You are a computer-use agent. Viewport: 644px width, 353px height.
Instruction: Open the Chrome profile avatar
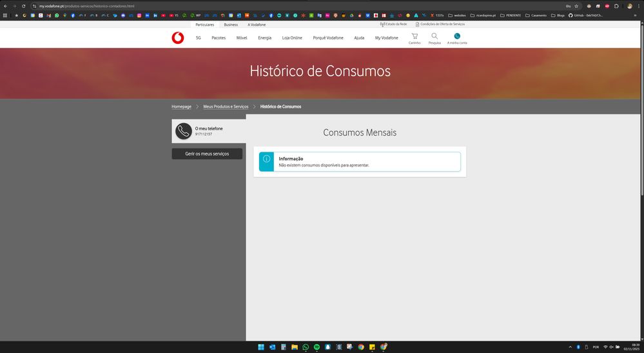630,6
